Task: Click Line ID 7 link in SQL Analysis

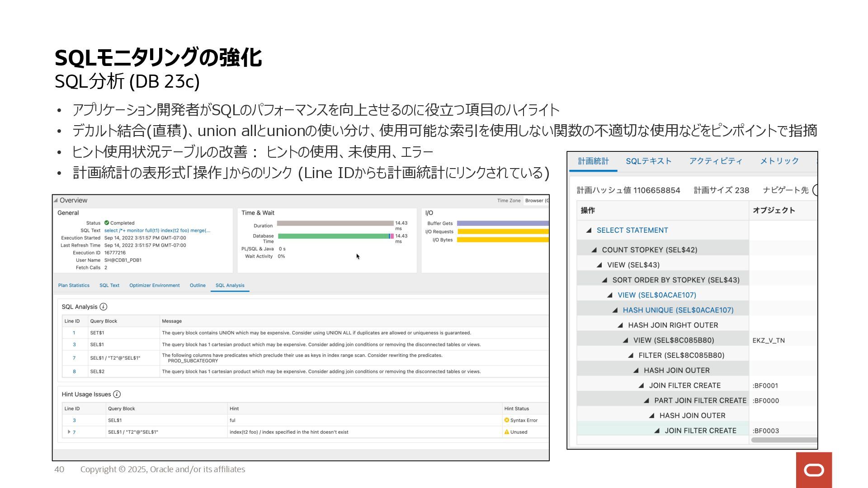Action: (74, 358)
